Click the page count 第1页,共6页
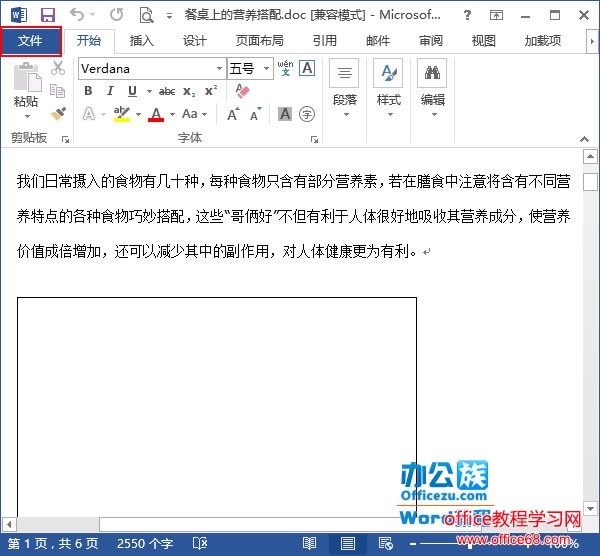Screen dimensions: 600x556 53,543
